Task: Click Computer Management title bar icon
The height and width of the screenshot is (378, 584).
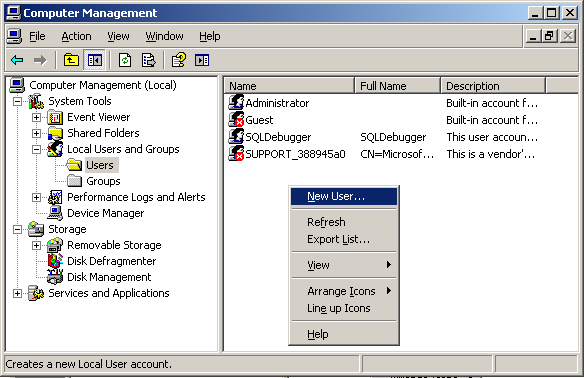Action: click(13, 13)
